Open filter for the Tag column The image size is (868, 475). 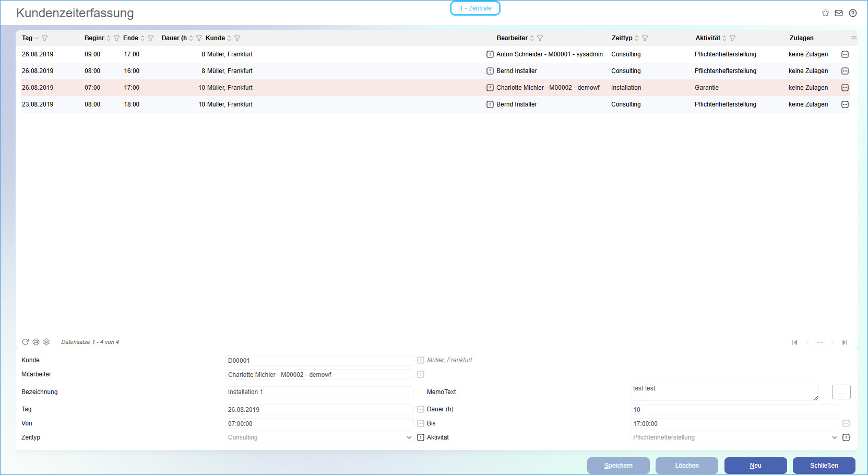[x=45, y=38]
